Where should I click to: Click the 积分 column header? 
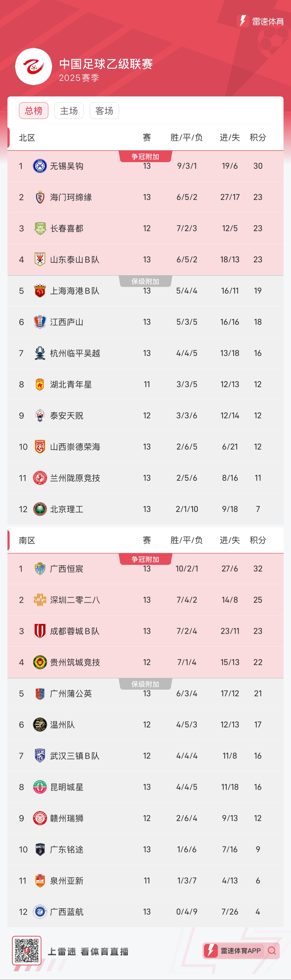click(x=258, y=137)
